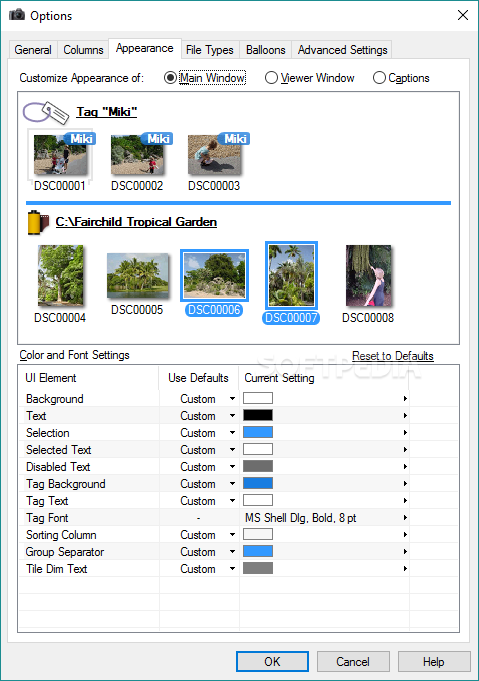Switch to the General tab
This screenshot has width=479, height=681.
33,50
